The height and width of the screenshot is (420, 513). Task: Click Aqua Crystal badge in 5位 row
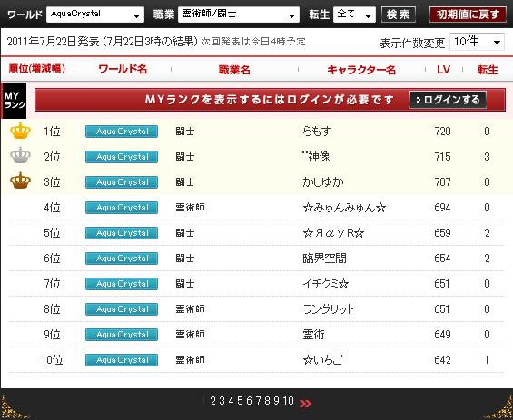point(122,233)
